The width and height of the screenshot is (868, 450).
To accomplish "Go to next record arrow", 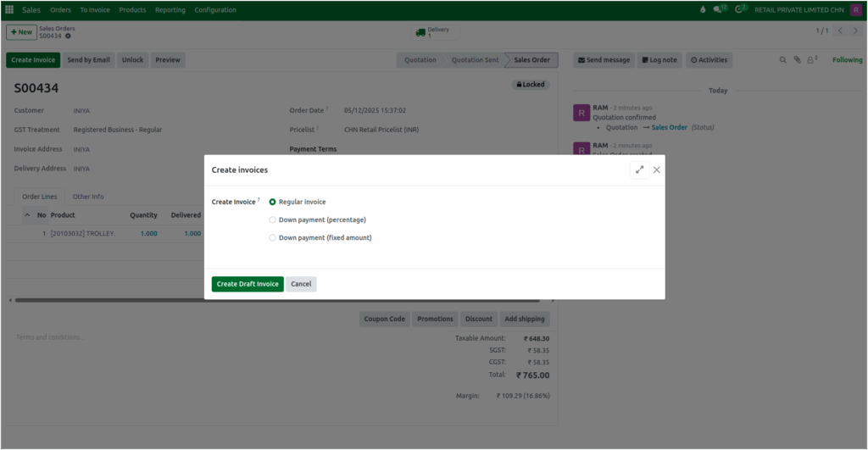I will (x=856, y=31).
